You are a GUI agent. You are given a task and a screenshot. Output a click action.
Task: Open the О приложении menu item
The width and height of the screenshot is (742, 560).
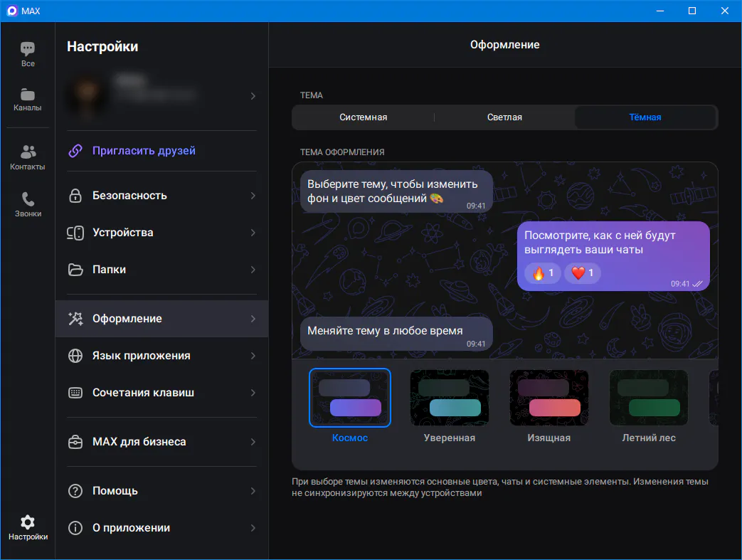pos(132,528)
